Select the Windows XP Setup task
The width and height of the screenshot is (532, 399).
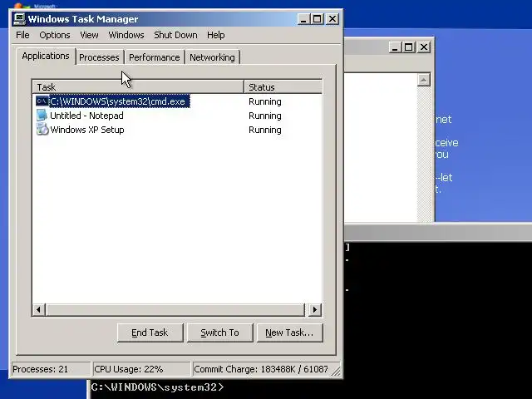click(x=87, y=130)
